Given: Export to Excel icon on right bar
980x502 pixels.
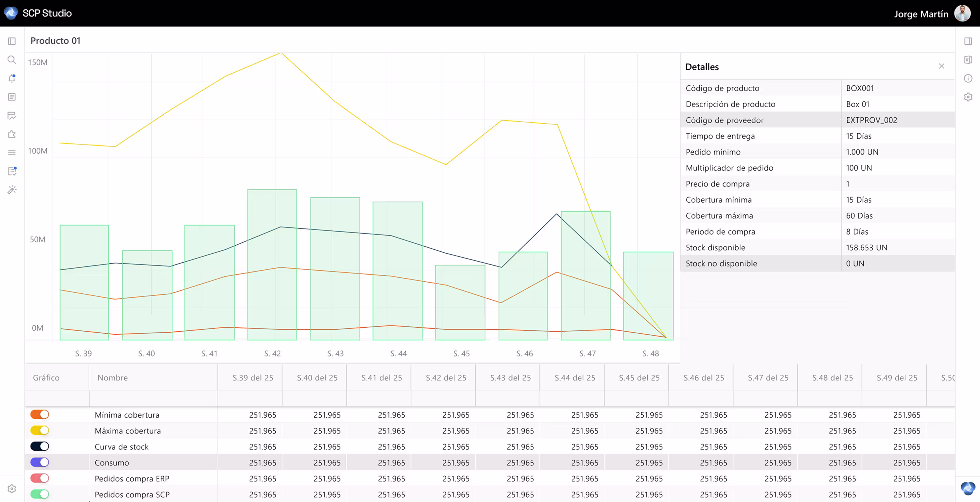Looking at the screenshot, I should [x=968, y=60].
